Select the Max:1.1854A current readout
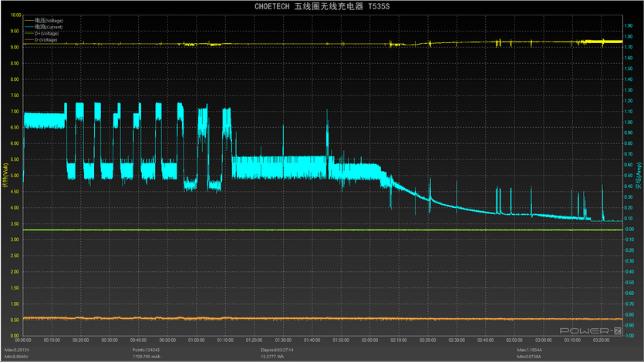 click(x=529, y=350)
